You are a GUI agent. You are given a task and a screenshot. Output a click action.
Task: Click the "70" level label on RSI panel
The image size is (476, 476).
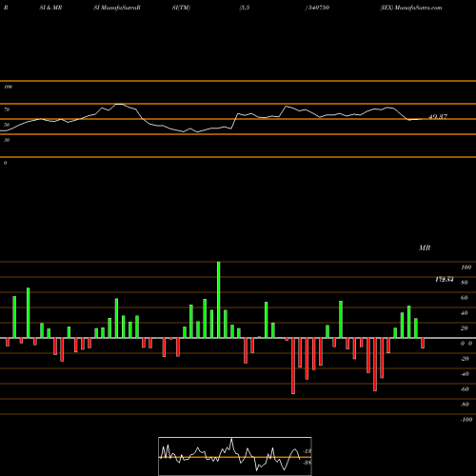click(x=7, y=109)
